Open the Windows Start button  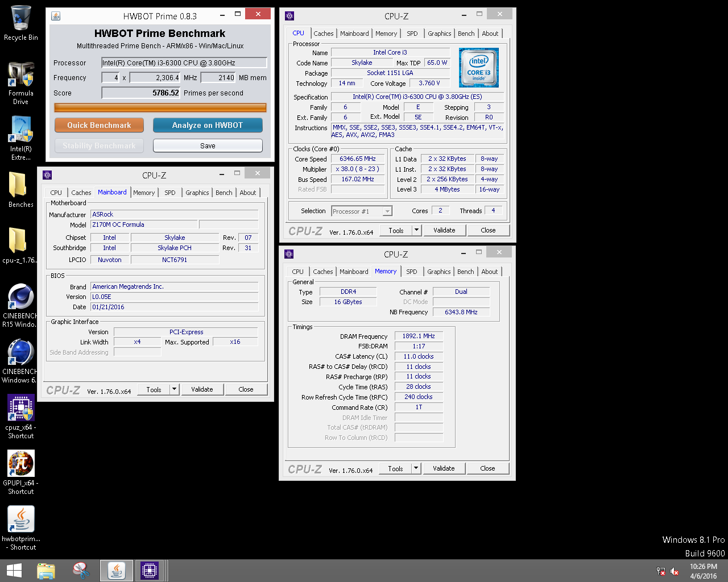click(14, 571)
